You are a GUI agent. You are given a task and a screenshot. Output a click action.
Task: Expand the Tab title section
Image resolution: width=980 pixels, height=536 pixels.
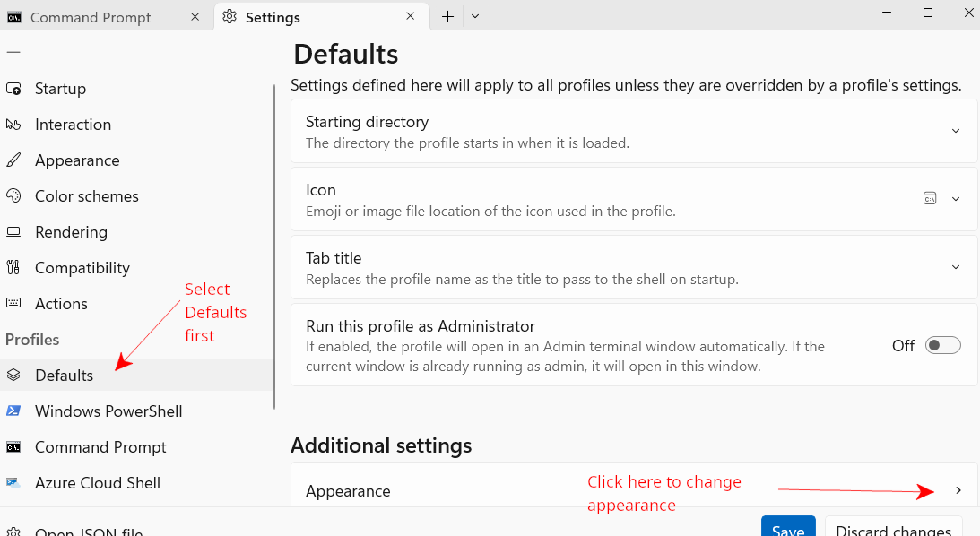(956, 266)
